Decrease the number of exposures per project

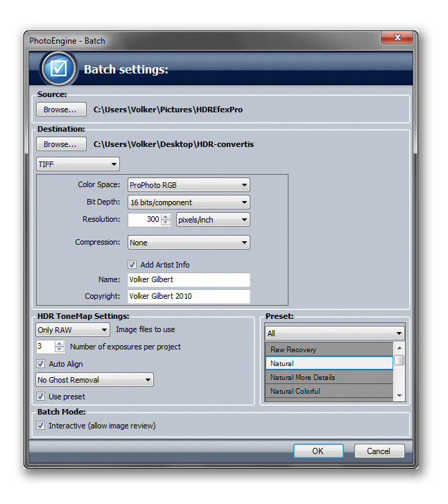pos(60,349)
